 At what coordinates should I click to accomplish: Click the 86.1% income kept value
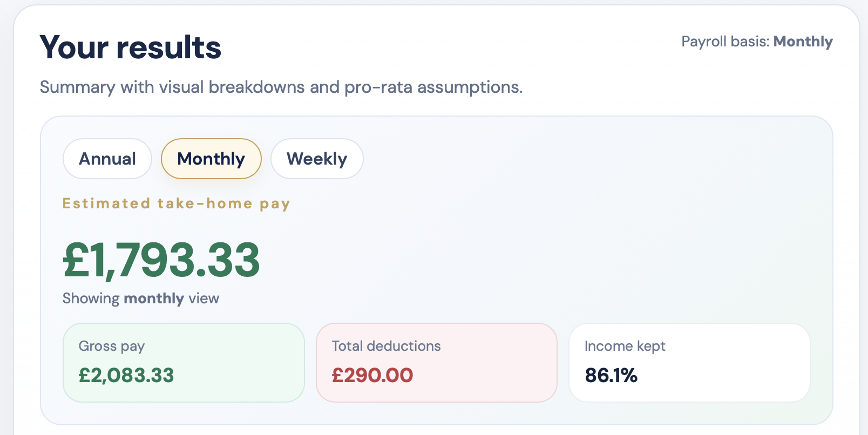tap(612, 376)
